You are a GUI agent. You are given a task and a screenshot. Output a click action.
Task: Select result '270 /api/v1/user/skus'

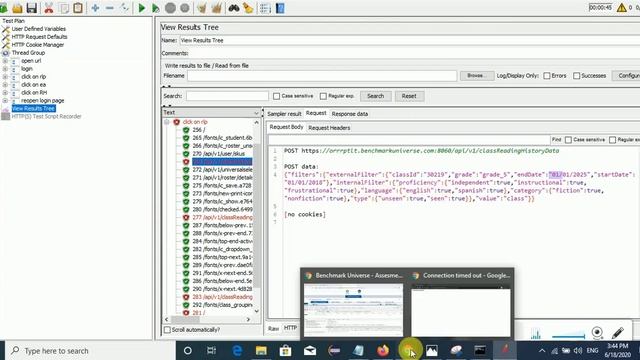tap(218, 154)
